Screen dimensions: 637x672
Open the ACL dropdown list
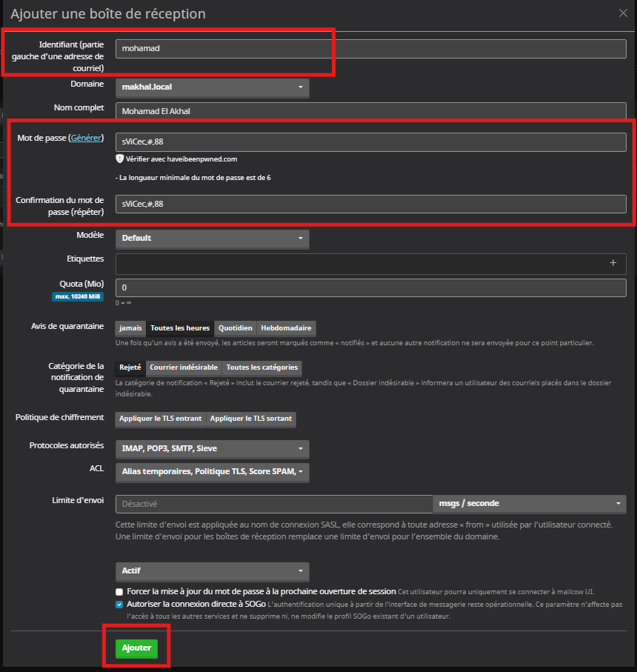(212, 472)
